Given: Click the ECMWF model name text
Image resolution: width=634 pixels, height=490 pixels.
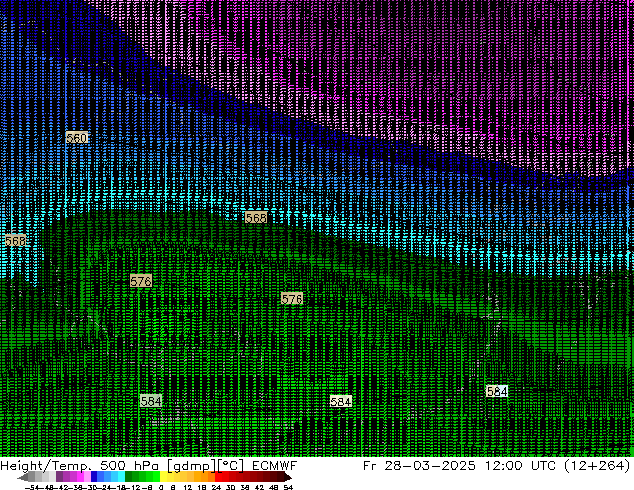Looking at the screenshot, I should tap(274, 465).
